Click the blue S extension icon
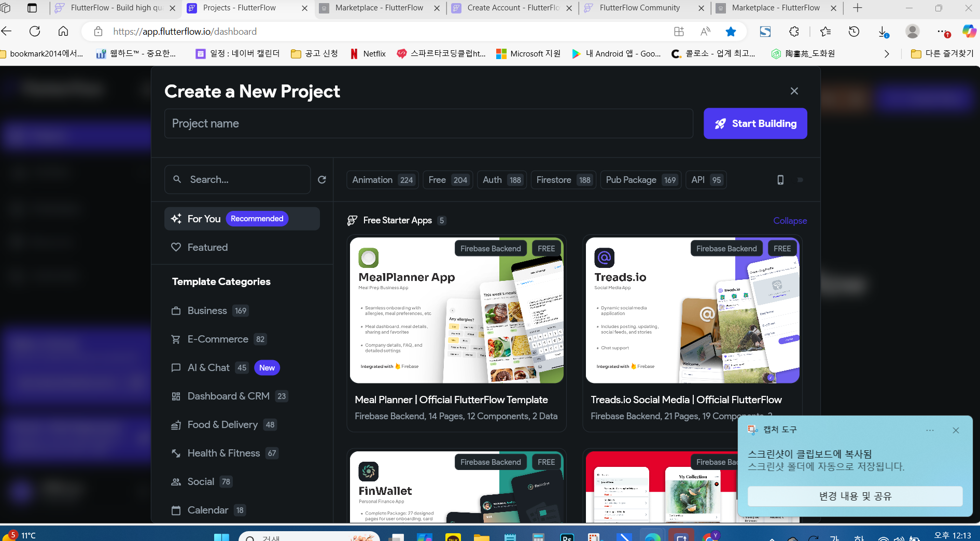This screenshot has height=541, width=980. point(765,32)
